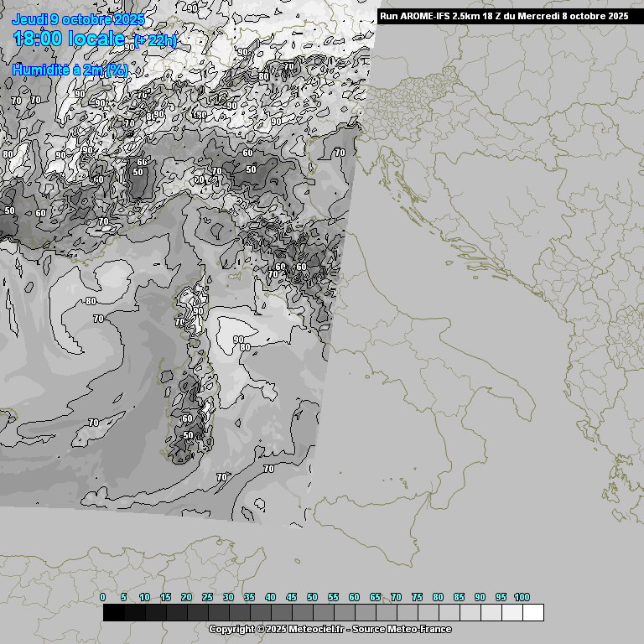Click the 75 label on the legend scale

[x=417, y=597]
